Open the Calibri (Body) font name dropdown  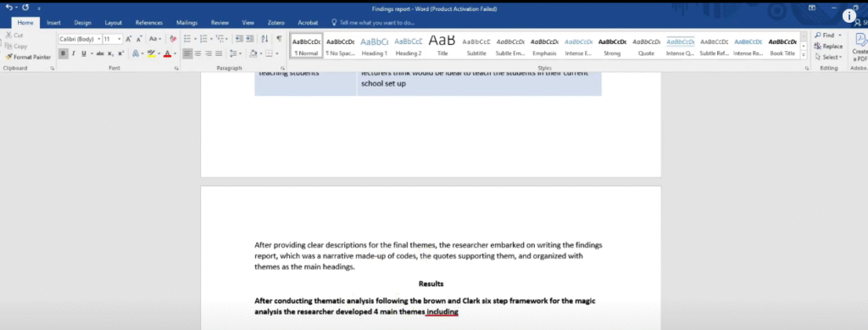[99, 39]
